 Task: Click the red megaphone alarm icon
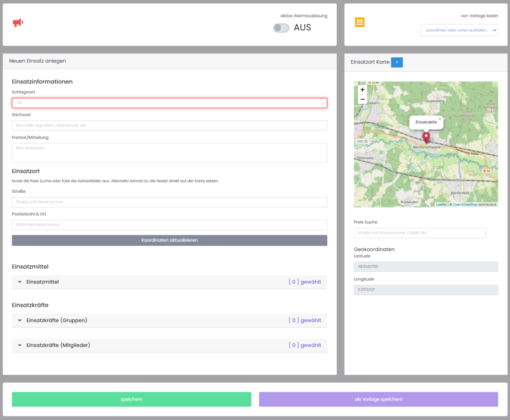pyautogui.click(x=18, y=22)
